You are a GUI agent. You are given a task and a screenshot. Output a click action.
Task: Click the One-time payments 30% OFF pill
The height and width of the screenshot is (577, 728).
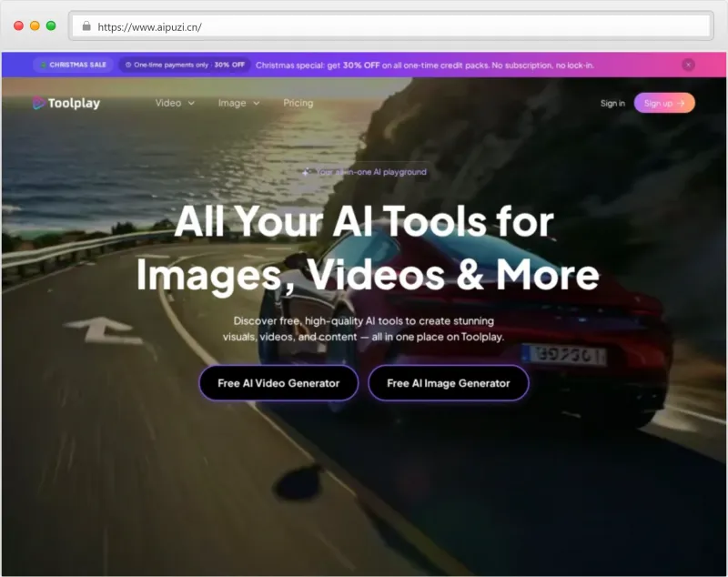point(185,65)
